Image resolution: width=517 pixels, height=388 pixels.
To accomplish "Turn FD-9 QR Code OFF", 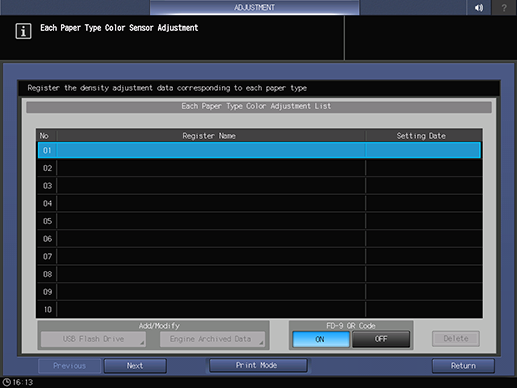I will click(381, 339).
